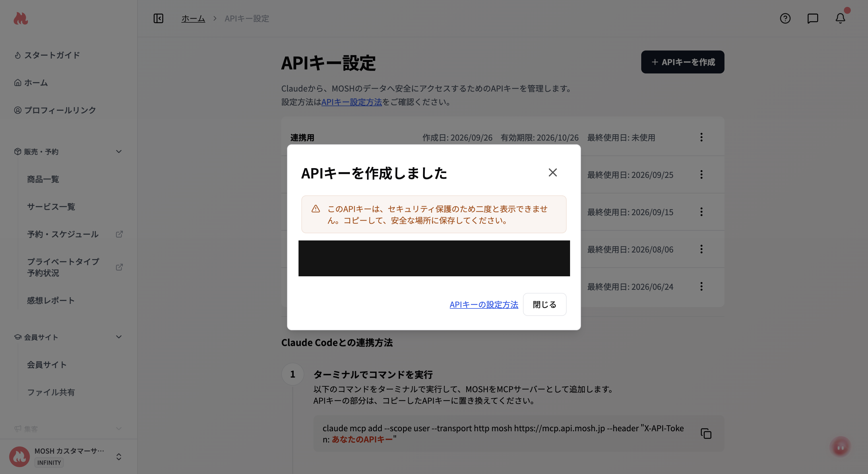Open サービス一覧 in sidebar
Viewport: 868px width, 474px height.
click(51, 207)
